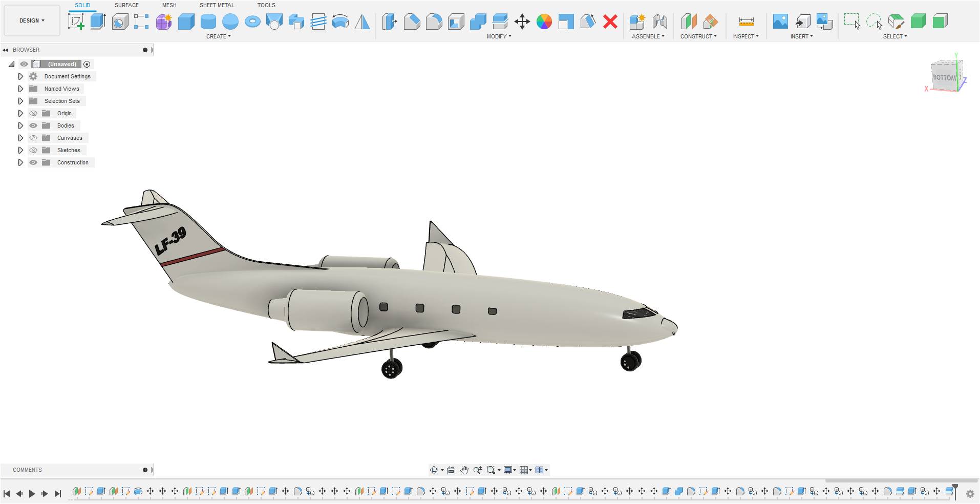The height and width of the screenshot is (504, 980).
Task: Toggle visibility of the Origin folder
Action: pyautogui.click(x=33, y=113)
